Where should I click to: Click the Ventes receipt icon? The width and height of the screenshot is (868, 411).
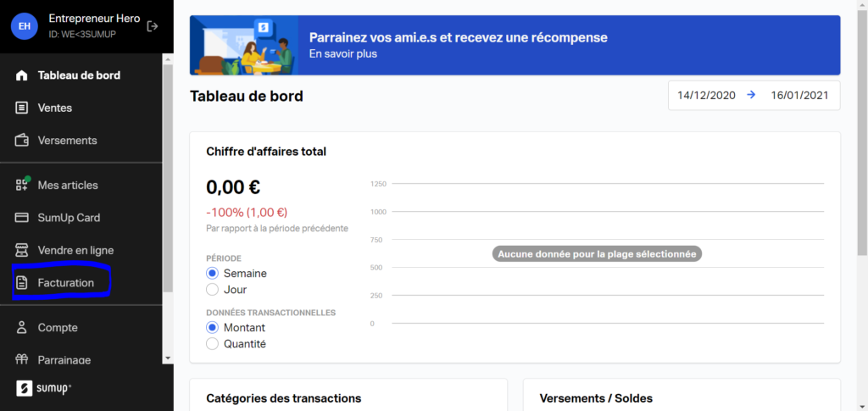[22, 108]
